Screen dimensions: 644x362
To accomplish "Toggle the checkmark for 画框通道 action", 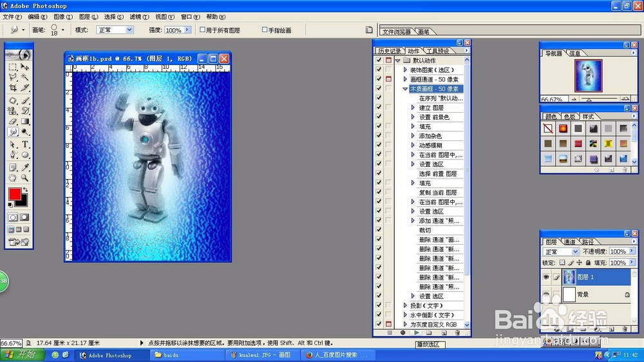I will pos(379,79).
